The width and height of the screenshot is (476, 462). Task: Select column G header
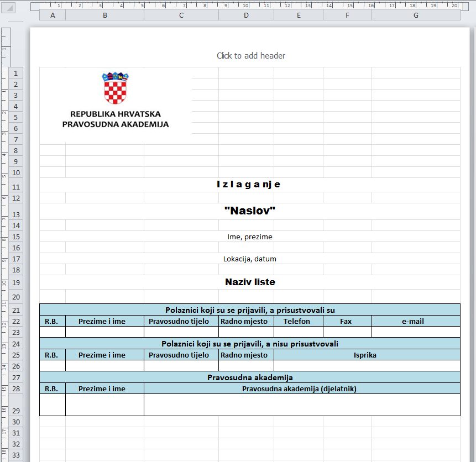tap(416, 15)
